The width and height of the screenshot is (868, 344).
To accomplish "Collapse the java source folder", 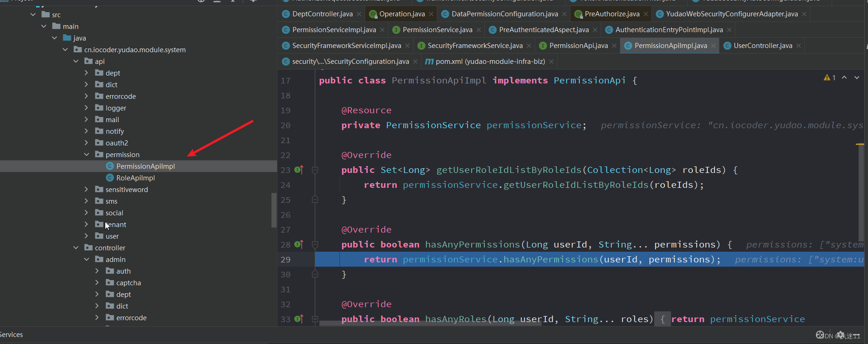I will coord(54,38).
